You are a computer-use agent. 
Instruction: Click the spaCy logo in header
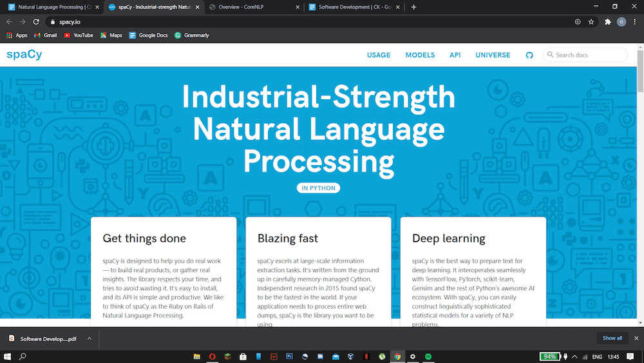24,54
